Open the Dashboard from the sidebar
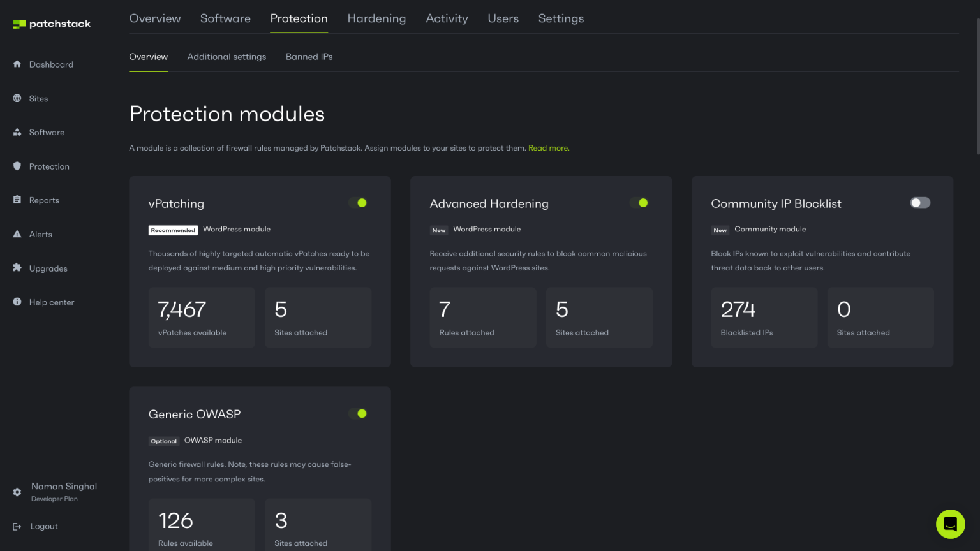 pyautogui.click(x=52, y=64)
